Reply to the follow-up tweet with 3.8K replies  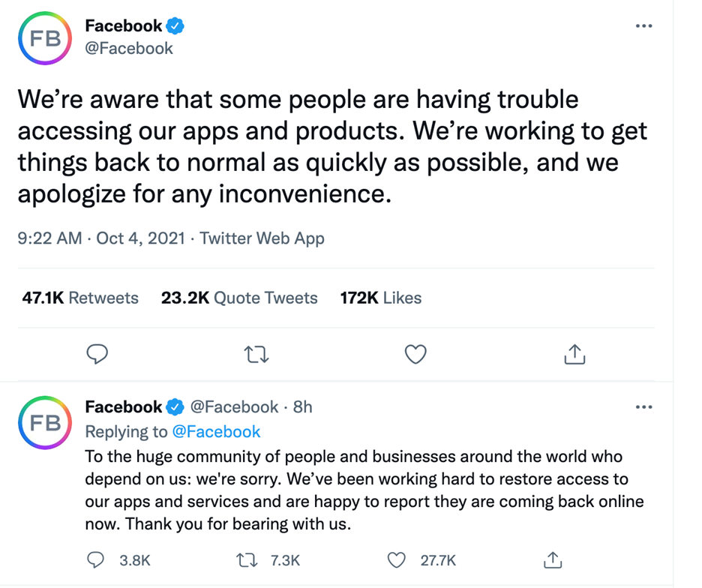97,560
